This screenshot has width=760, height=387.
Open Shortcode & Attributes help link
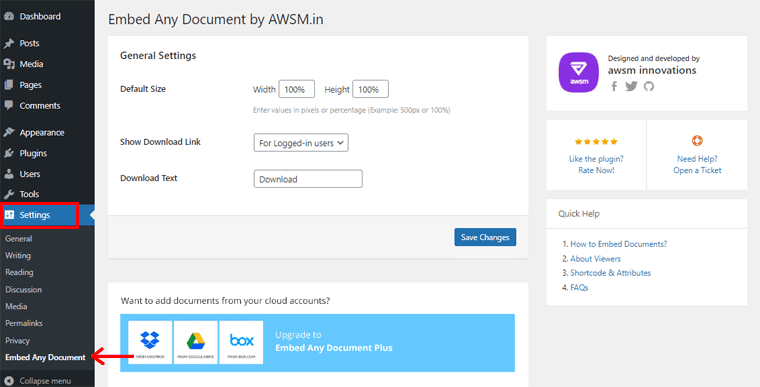(610, 273)
